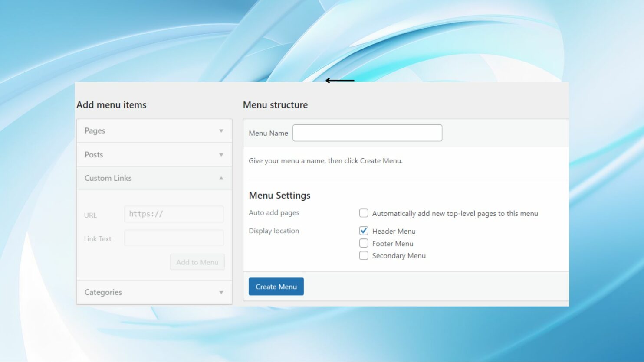Enable the Secondary Menu display location
Viewport: 644px width, 362px height.
[364, 255]
